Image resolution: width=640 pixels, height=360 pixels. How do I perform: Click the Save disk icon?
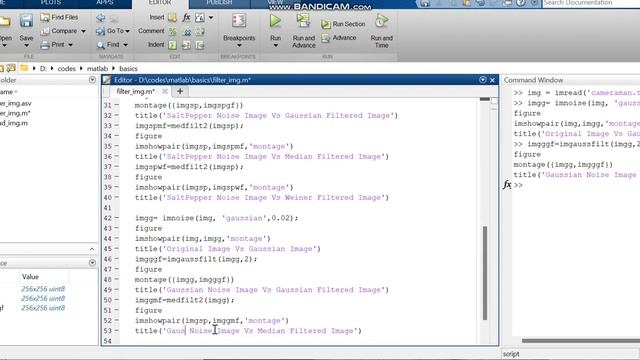[x=26, y=21]
